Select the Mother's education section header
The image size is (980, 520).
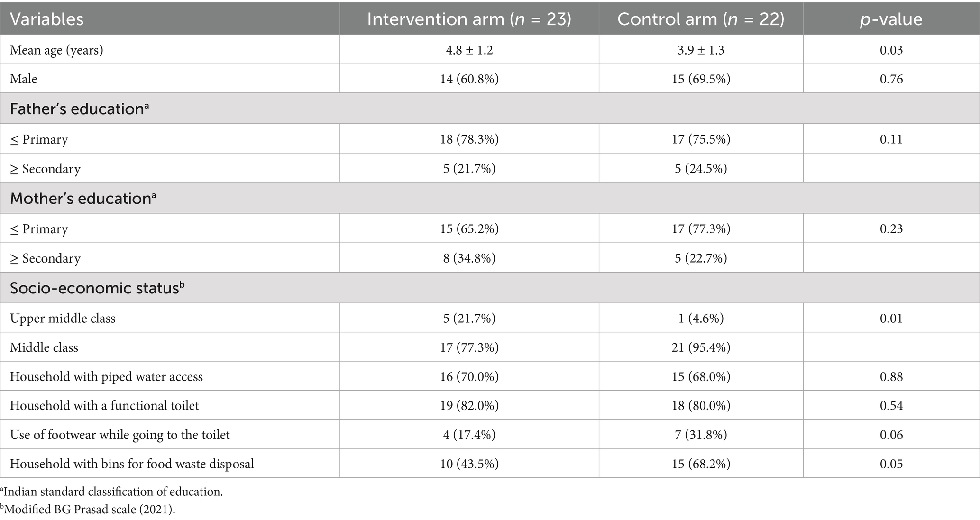tap(83, 198)
